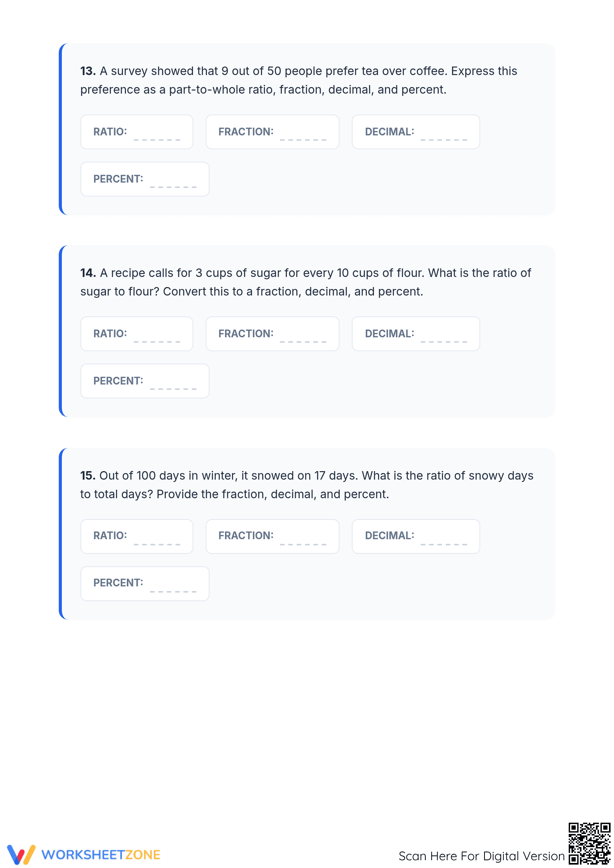Image resolution: width=614 pixels, height=868 pixels.
Task: Click question 14 sugar recipe text
Action: (306, 282)
